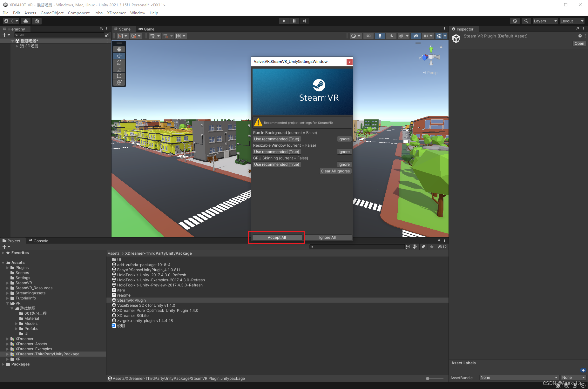The width and height of the screenshot is (588, 389).
Task: Open Project create (+) dropdown
Action: point(6,247)
